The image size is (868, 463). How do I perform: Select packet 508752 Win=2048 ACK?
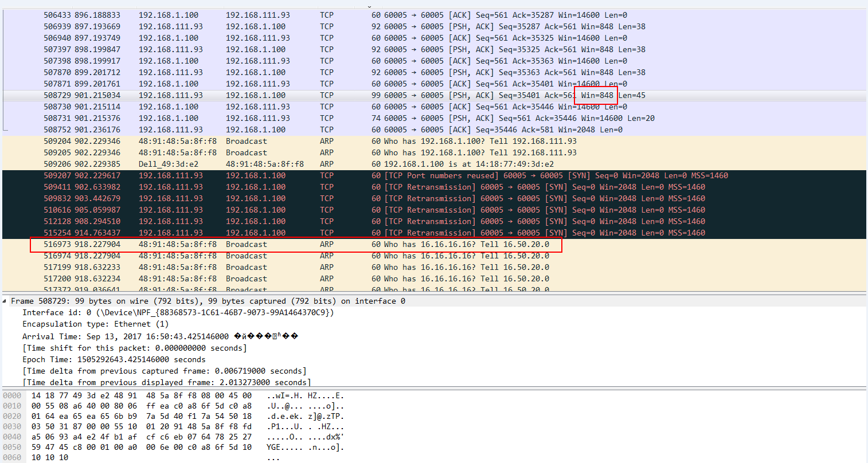[434, 130]
